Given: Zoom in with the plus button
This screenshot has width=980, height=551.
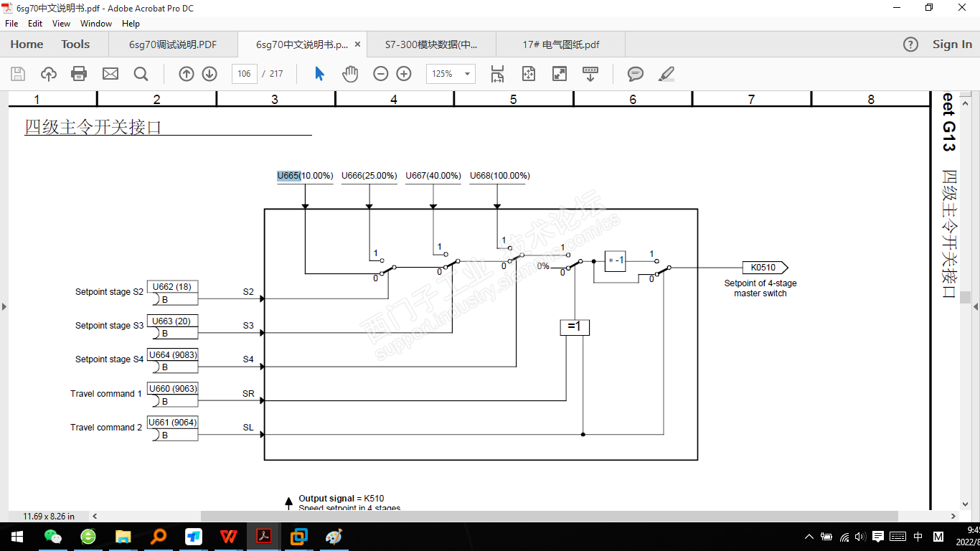Looking at the screenshot, I should coord(404,74).
